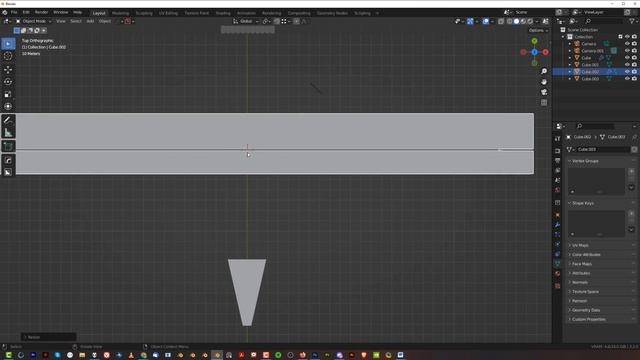Expand the Resize operator panel

[x=48, y=337]
